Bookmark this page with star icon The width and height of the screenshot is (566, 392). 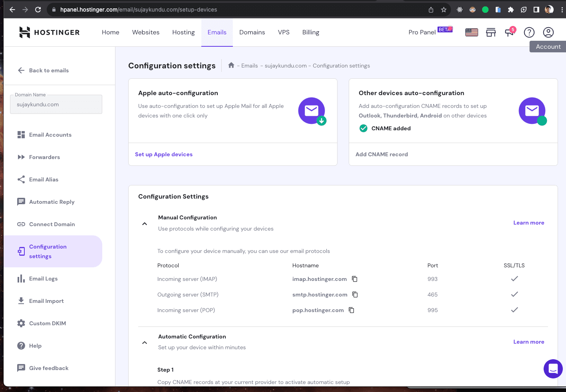click(443, 10)
